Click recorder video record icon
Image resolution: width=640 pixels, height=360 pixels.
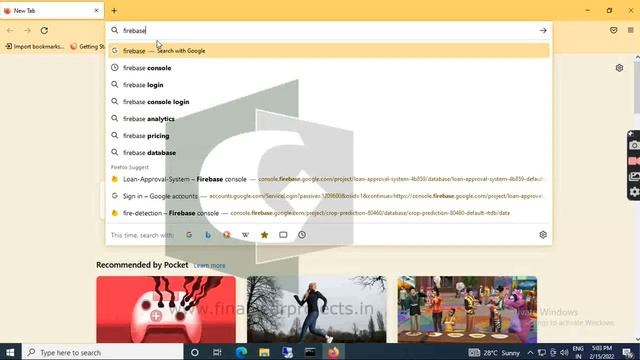[x=634, y=161]
